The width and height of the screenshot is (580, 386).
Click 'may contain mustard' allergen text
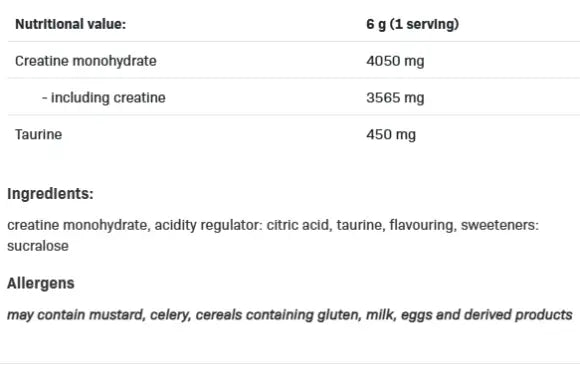click(x=76, y=315)
